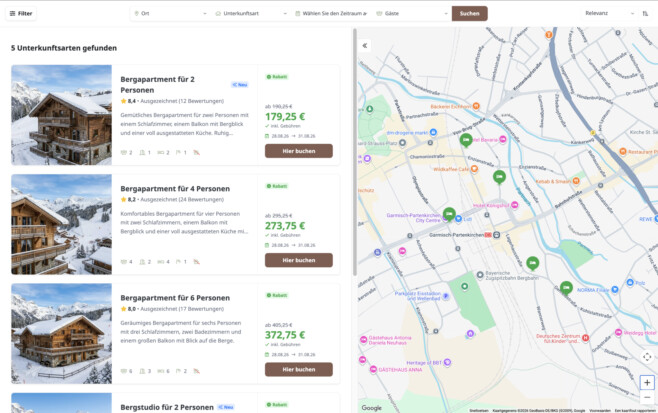Click green map marker near Zugspitzbahn Bergbahn

533,264
